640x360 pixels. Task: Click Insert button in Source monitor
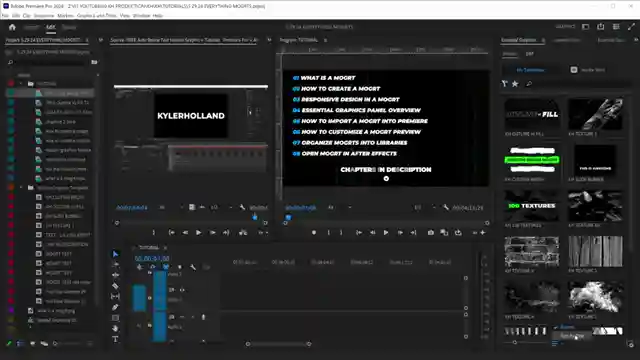click(243, 233)
